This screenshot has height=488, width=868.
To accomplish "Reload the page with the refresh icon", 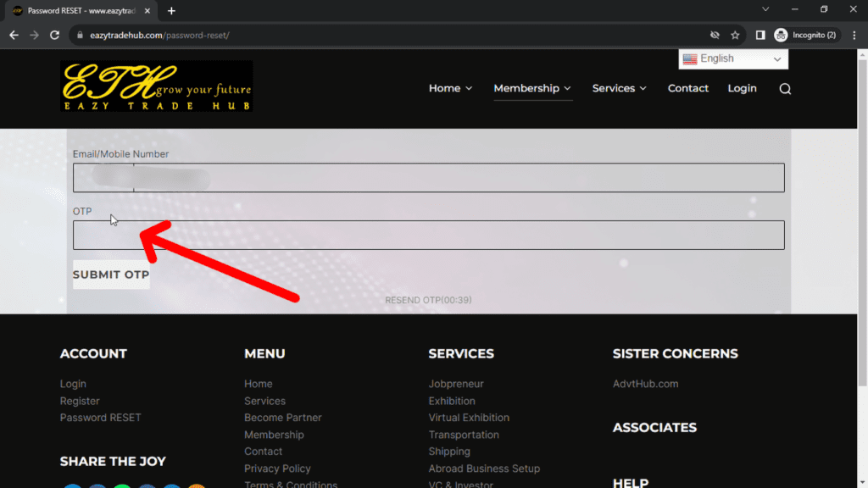I will point(55,35).
